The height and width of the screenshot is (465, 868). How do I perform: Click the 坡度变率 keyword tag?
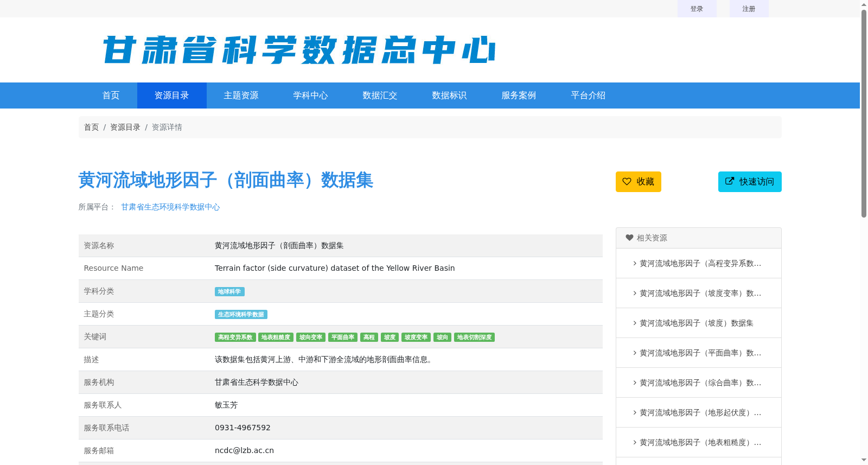click(416, 337)
